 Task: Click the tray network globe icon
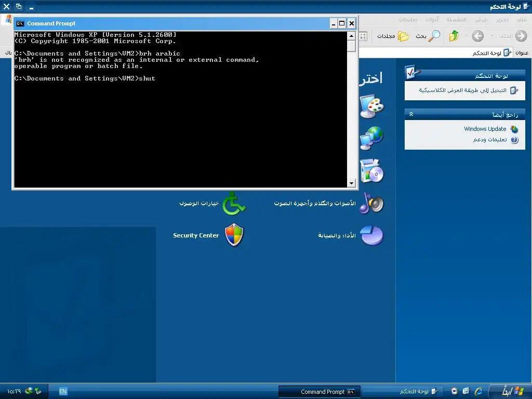29,391
